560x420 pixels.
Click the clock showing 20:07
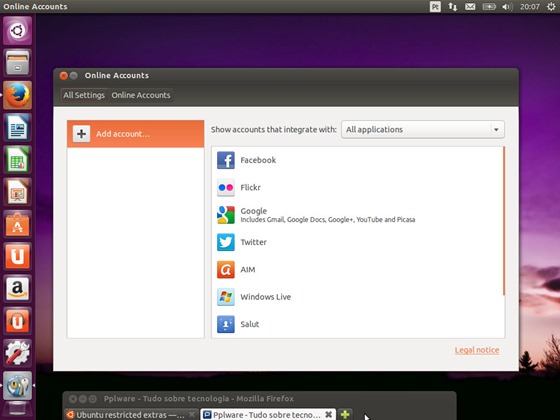coord(530,7)
